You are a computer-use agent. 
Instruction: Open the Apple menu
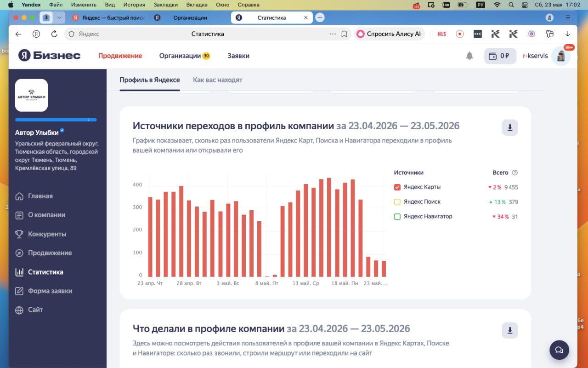[x=11, y=5]
